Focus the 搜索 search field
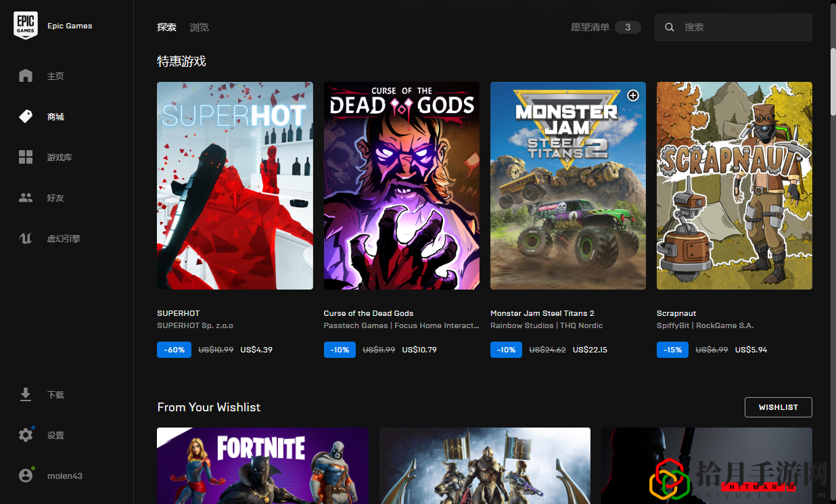This screenshot has height=504, width=836. click(x=733, y=27)
